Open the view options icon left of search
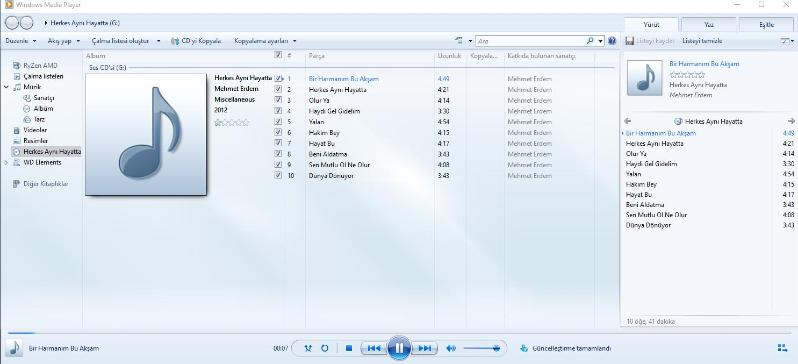Viewport: 798px width, 364px height. pyautogui.click(x=459, y=41)
